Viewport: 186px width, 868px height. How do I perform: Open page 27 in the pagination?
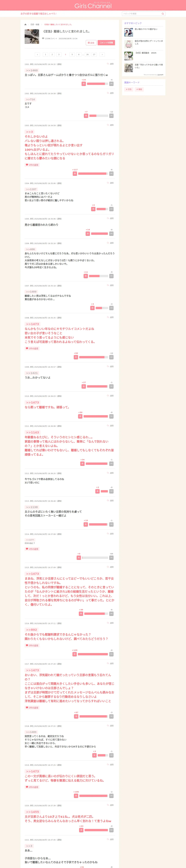pos(94,55)
